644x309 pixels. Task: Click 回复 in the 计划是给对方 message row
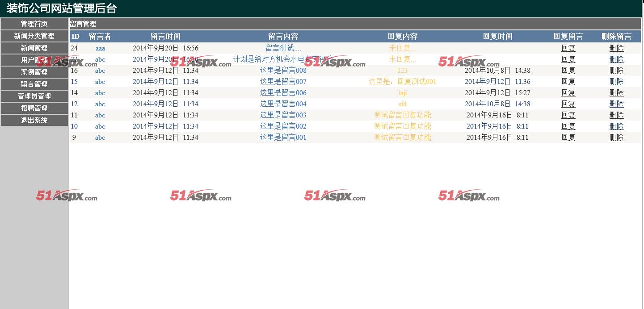point(568,59)
